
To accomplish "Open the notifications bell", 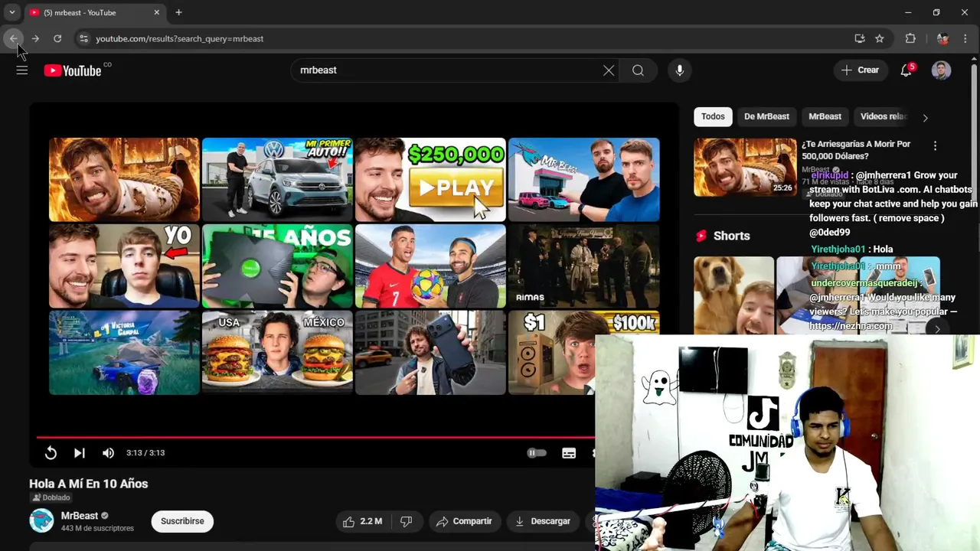I will pos(906,70).
